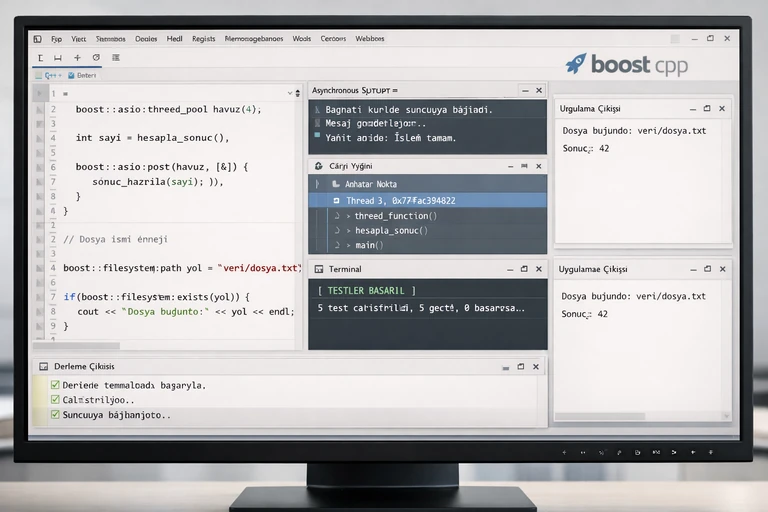Click the '// Dosya ismi énneji' comment line
The image size is (768, 512).
click(116, 240)
